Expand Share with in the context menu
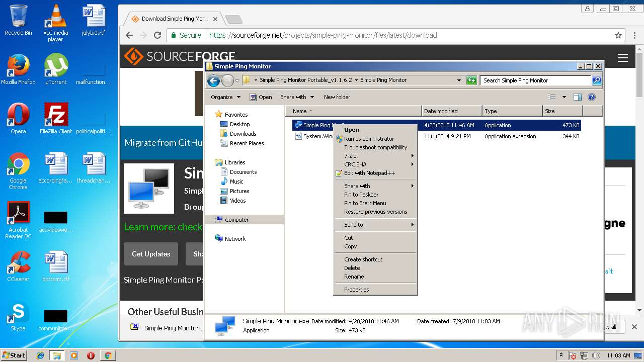644x362 pixels. (x=376, y=186)
